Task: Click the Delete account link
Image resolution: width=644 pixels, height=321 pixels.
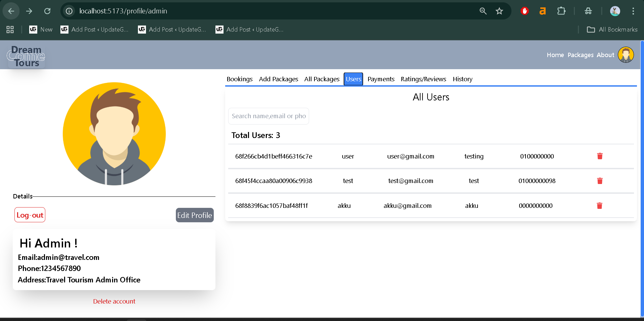Action: [114, 302]
